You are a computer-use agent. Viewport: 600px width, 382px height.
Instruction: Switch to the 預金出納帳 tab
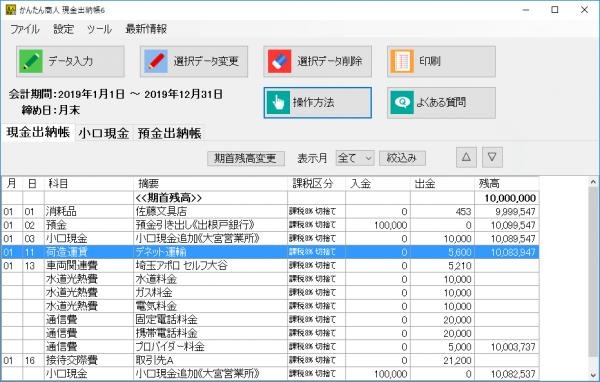pyautogui.click(x=169, y=133)
